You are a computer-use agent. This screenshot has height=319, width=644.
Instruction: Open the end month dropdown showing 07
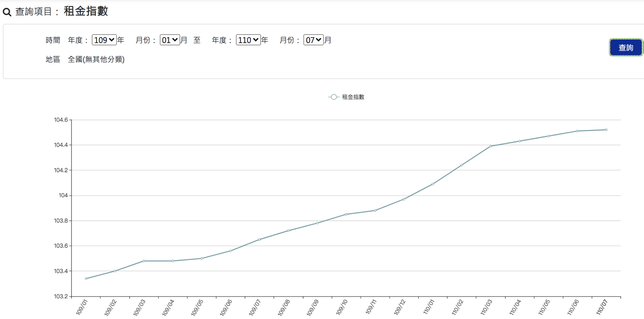coord(314,40)
